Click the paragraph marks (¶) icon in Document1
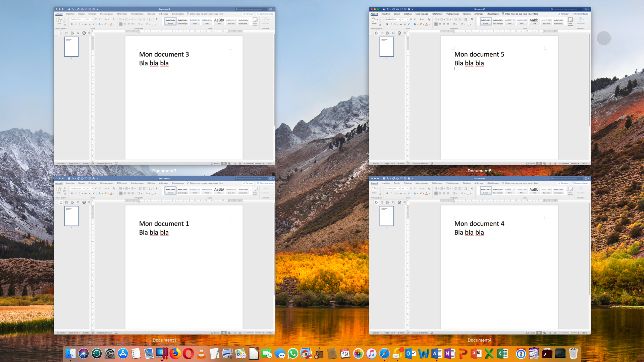Screen dimensions: 644x362 pos(157,189)
